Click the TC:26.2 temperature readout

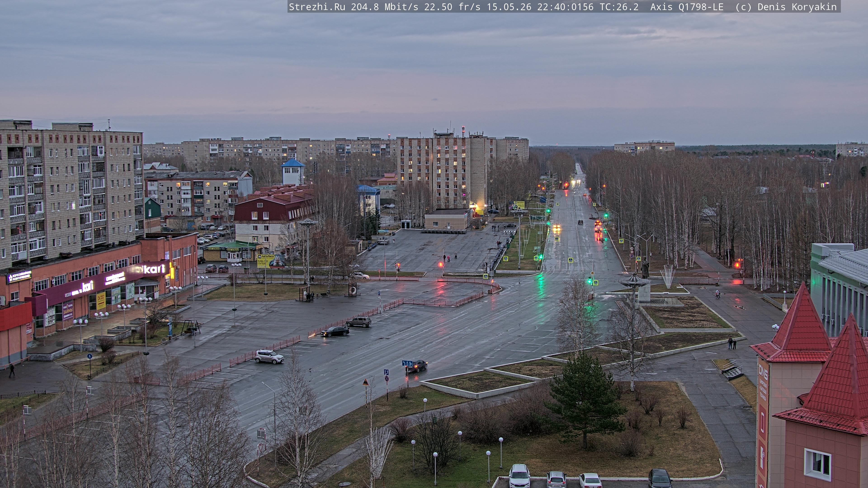(619, 7)
